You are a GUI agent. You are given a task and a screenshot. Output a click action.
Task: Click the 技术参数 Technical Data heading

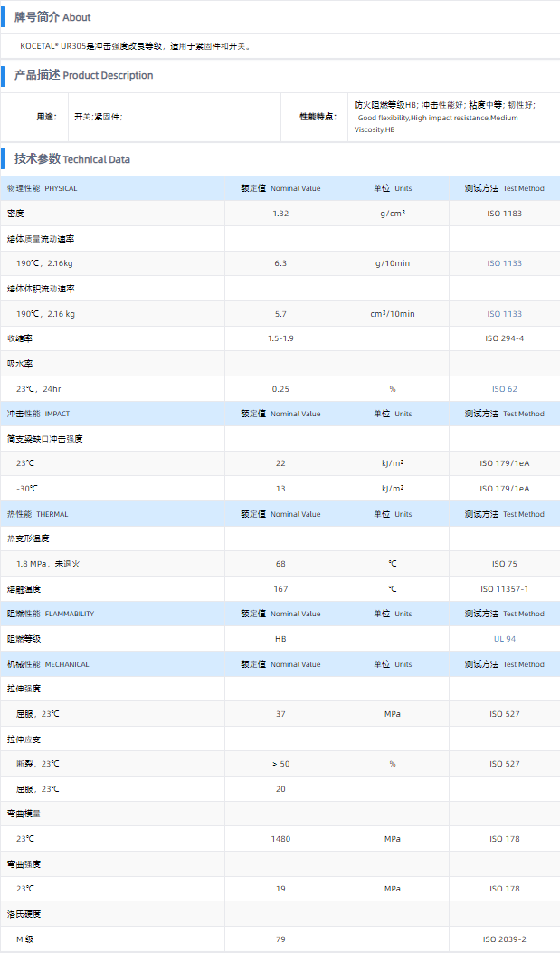[72, 159]
